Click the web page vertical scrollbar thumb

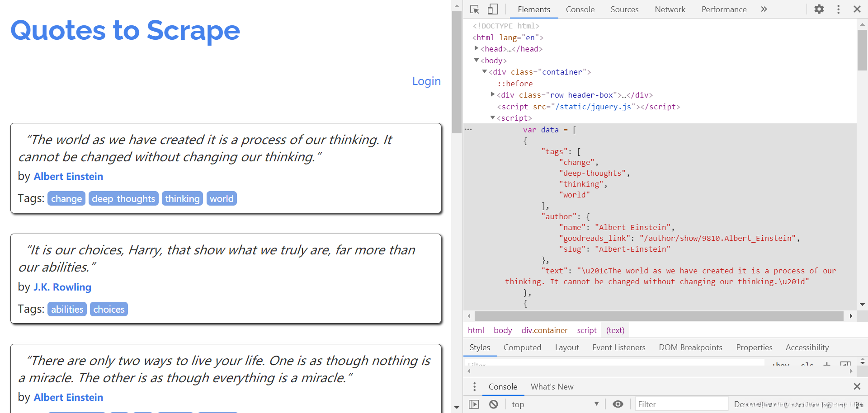[457, 72]
